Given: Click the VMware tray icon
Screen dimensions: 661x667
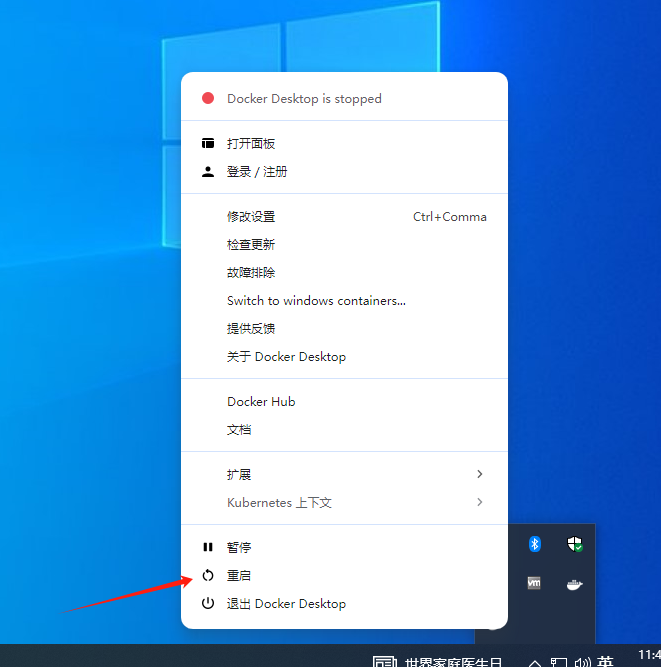Looking at the screenshot, I should 534,583.
